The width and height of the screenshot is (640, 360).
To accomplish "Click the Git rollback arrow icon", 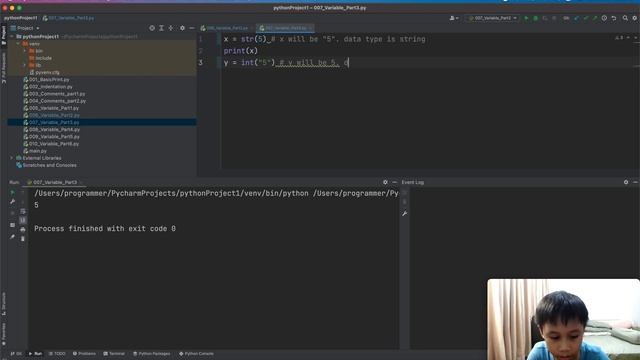I will click(x=614, y=18).
